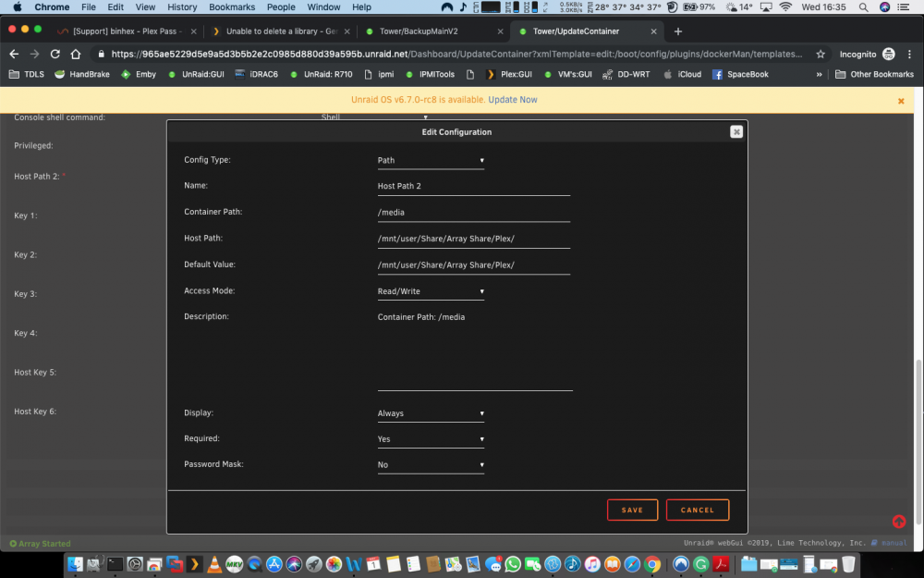The image size is (924, 578).
Task: Switch to the Plex Pass support tab
Action: tap(126, 31)
